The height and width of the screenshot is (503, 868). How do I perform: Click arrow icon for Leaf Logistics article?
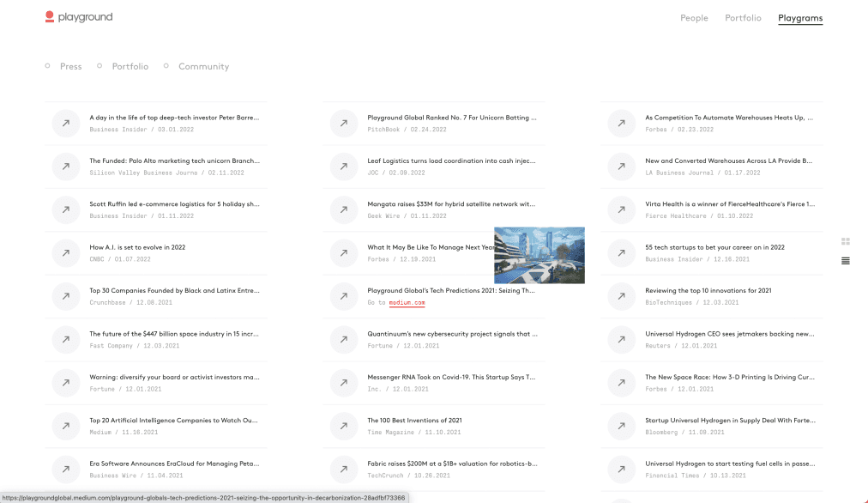click(x=344, y=167)
